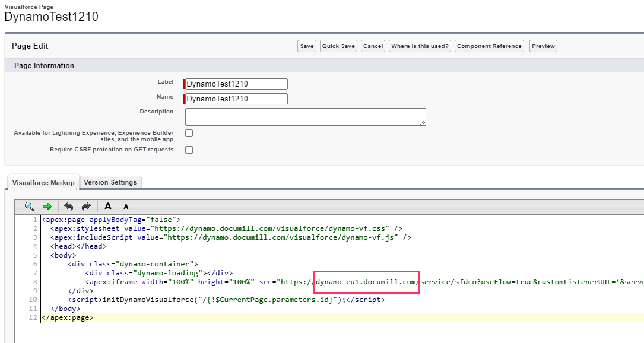Open Where is this used?
The height and width of the screenshot is (343, 644).
click(x=420, y=46)
